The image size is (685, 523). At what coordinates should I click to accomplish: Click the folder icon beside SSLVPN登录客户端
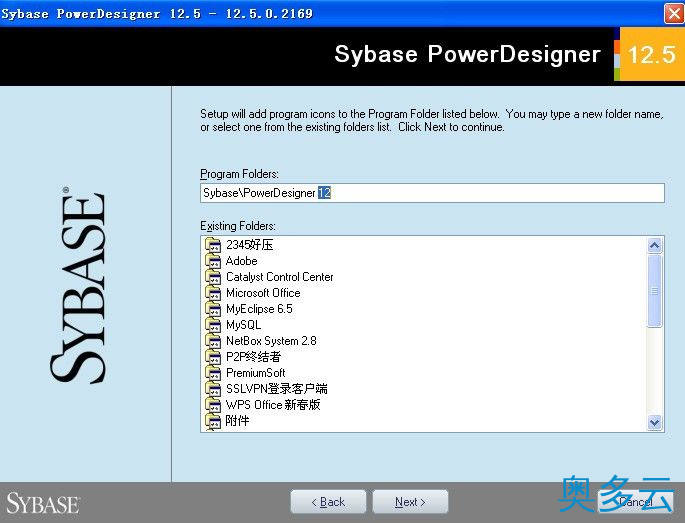point(213,389)
